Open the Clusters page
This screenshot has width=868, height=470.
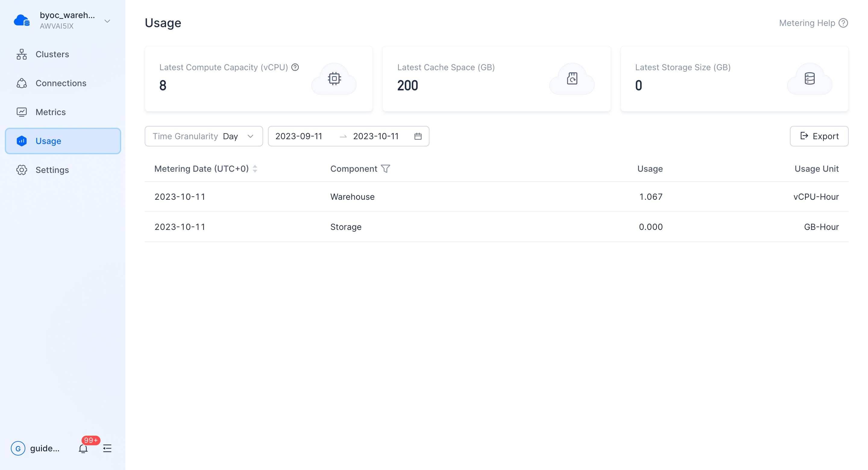coord(63,54)
